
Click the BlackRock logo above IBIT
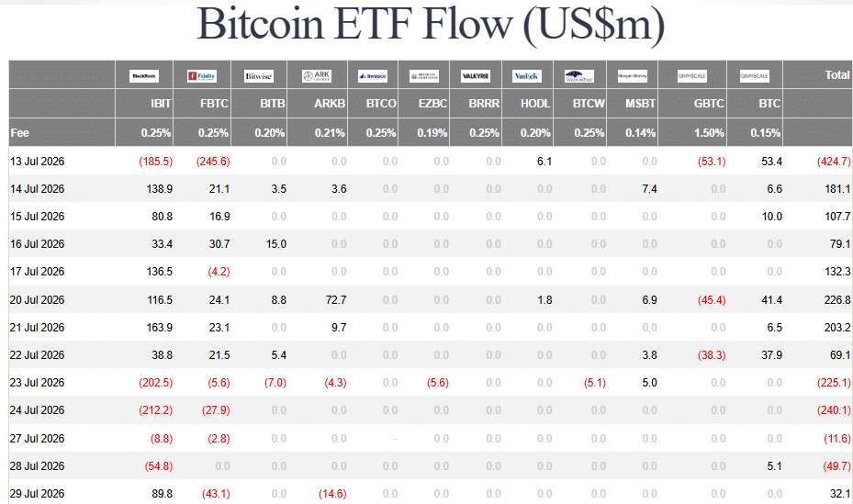pyautogui.click(x=143, y=76)
